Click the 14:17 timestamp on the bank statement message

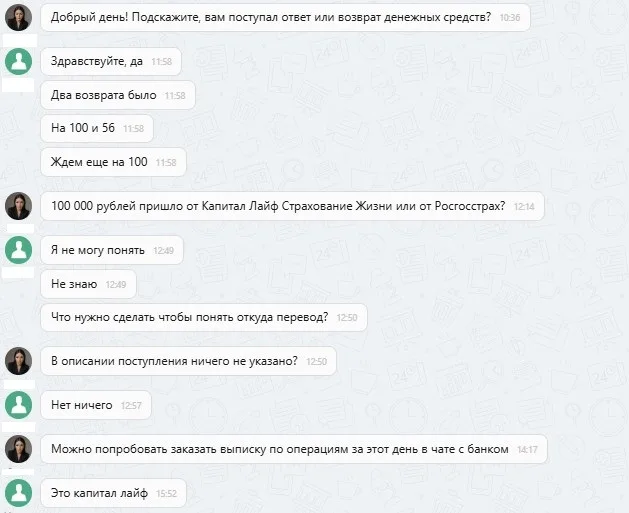pos(527,450)
